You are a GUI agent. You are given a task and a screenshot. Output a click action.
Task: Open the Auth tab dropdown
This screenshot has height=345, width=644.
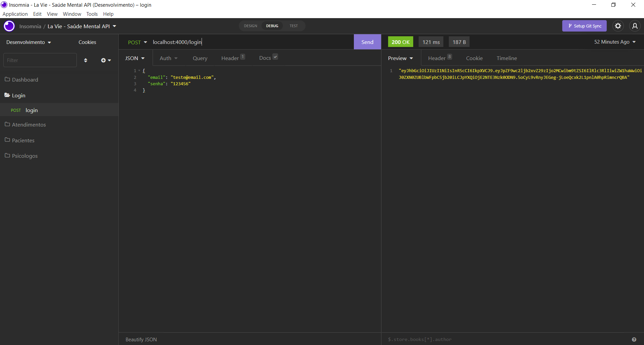[x=168, y=58]
